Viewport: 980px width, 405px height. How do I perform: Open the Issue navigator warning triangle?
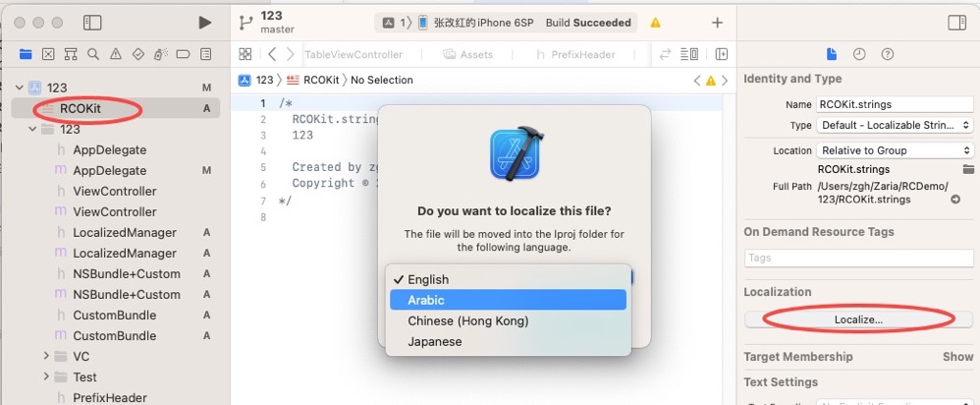click(116, 54)
